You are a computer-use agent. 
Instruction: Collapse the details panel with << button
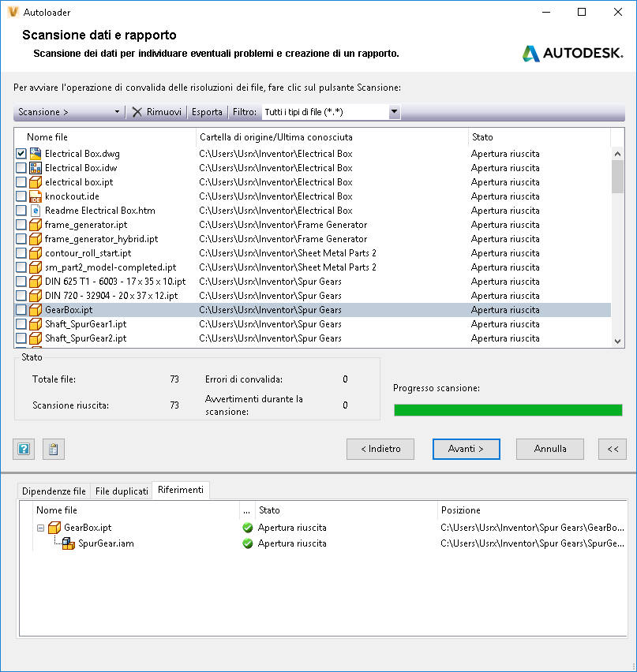click(x=613, y=449)
